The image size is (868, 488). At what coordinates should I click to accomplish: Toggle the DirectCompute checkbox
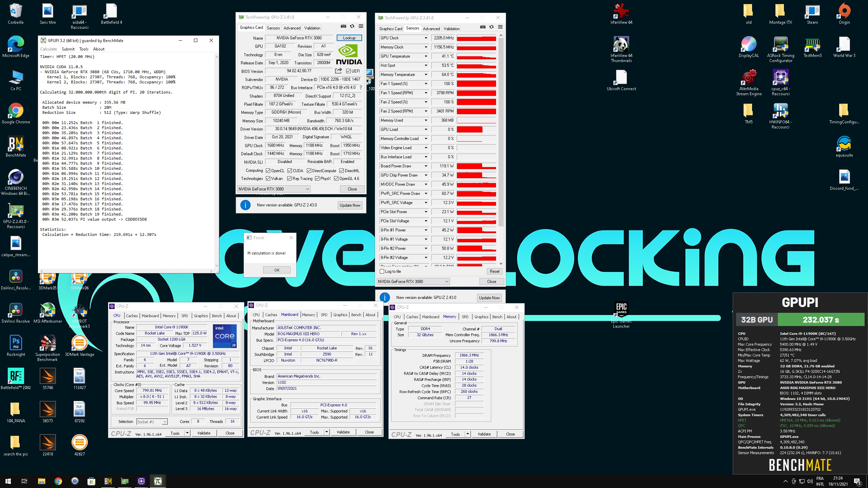[x=309, y=171]
